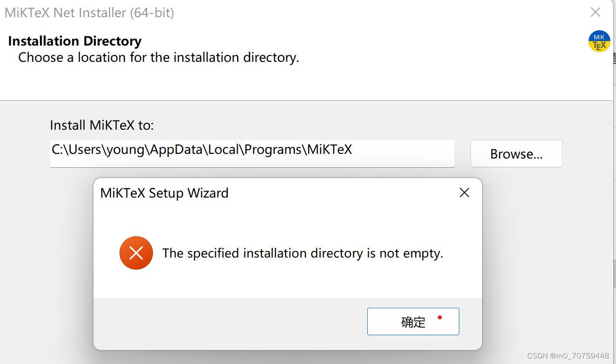Open Browse to pick an installation folder
Image resolution: width=616 pixels, height=364 pixels.
click(x=516, y=153)
